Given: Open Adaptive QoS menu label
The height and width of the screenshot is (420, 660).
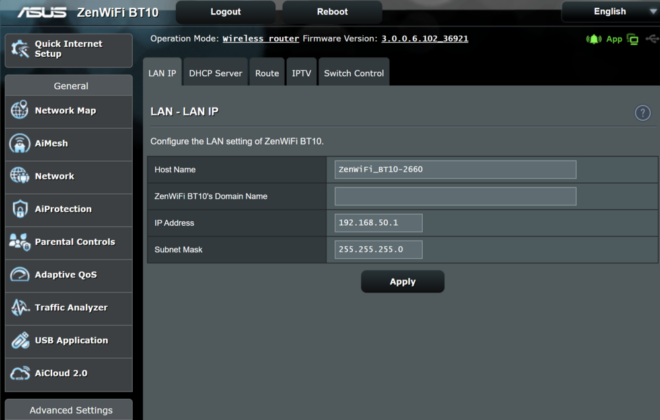Looking at the screenshot, I should coord(66,274).
